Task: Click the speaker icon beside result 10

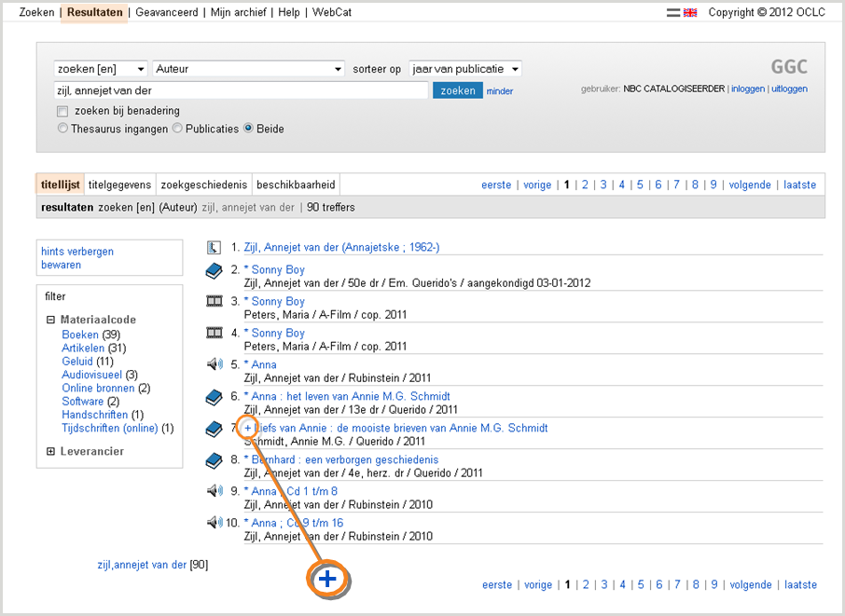Action: click(x=215, y=524)
